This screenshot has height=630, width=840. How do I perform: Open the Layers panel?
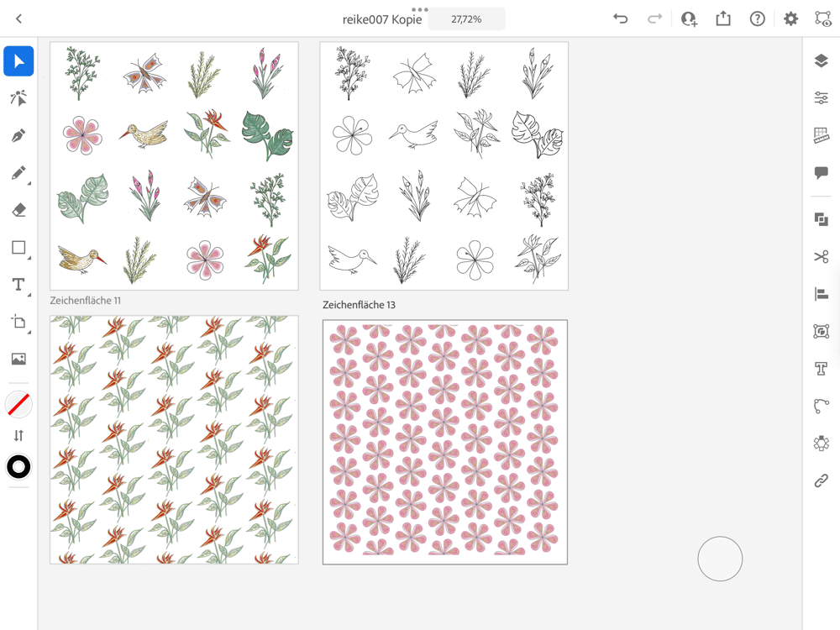(822, 60)
